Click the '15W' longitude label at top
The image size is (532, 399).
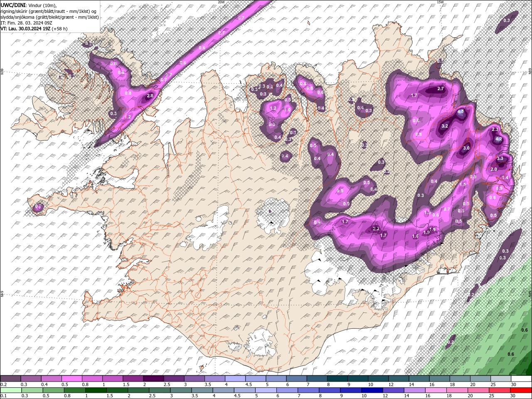pos(440,2)
